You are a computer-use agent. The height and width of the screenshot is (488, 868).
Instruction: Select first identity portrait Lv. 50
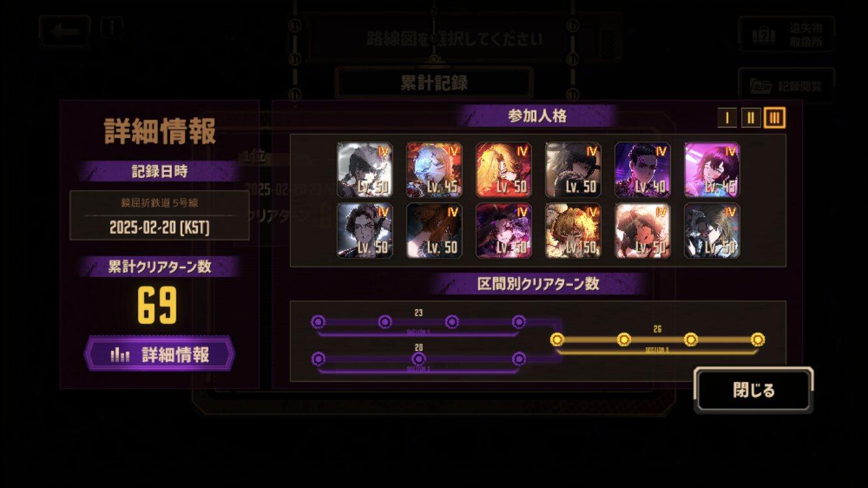pyautogui.click(x=365, y=170)
